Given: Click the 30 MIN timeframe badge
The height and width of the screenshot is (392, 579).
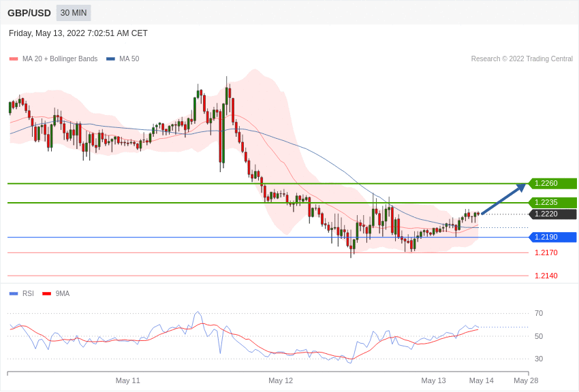Looking at the screenshot, I should point(74,13).
